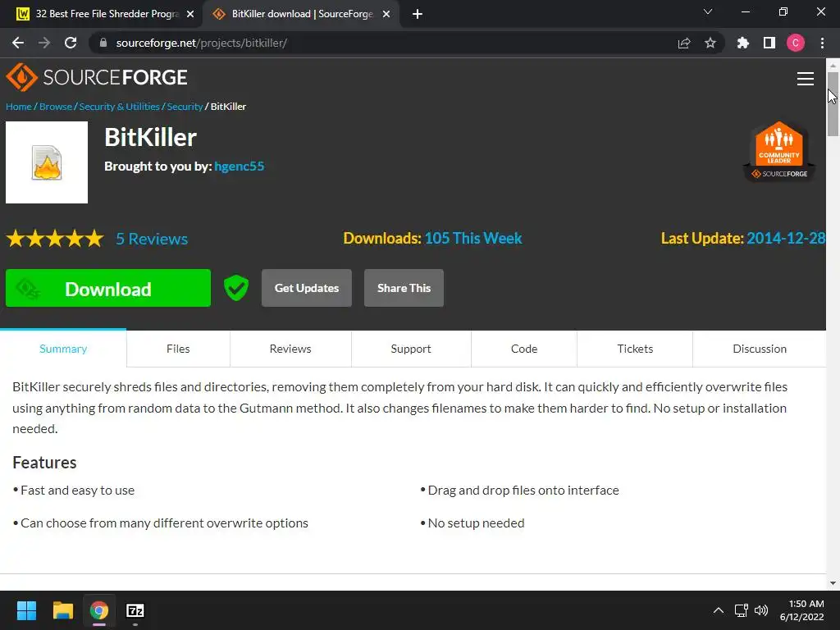Click the Share This button
The height and width of the screenshot is (630, 840).
404,288
